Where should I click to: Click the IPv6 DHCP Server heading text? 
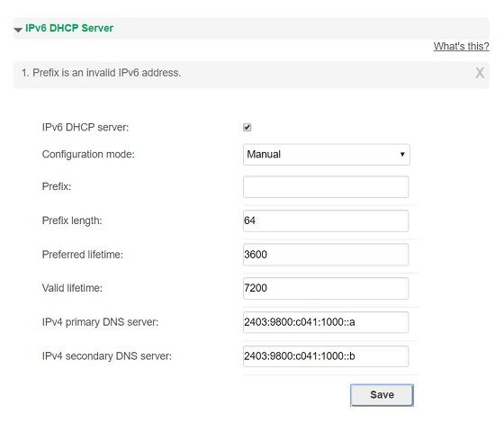pos(69,28)
